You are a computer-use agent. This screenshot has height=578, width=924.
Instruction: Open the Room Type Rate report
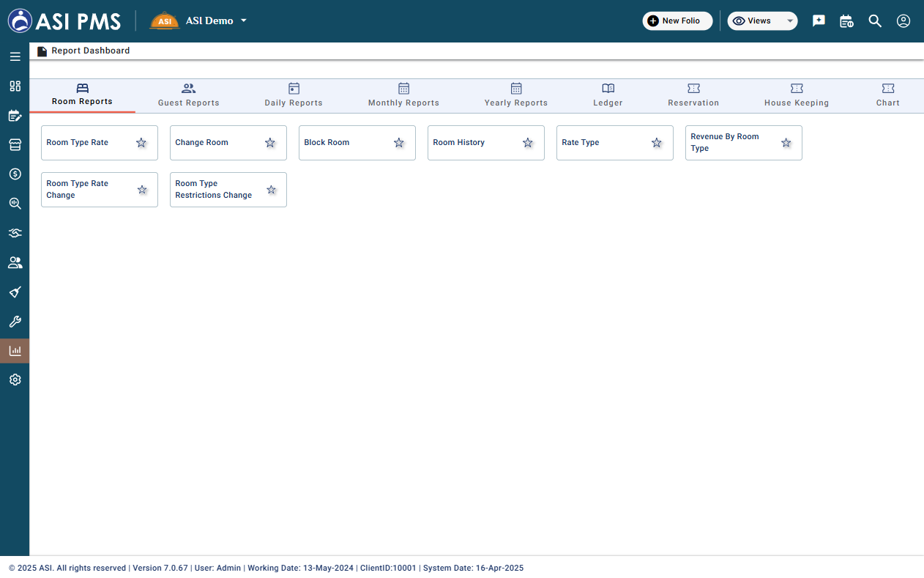[x=100, y=143]
